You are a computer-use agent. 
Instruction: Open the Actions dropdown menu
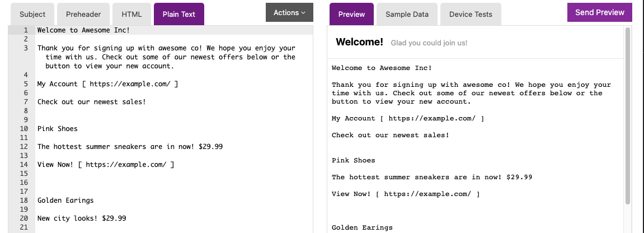click(290, 13)
